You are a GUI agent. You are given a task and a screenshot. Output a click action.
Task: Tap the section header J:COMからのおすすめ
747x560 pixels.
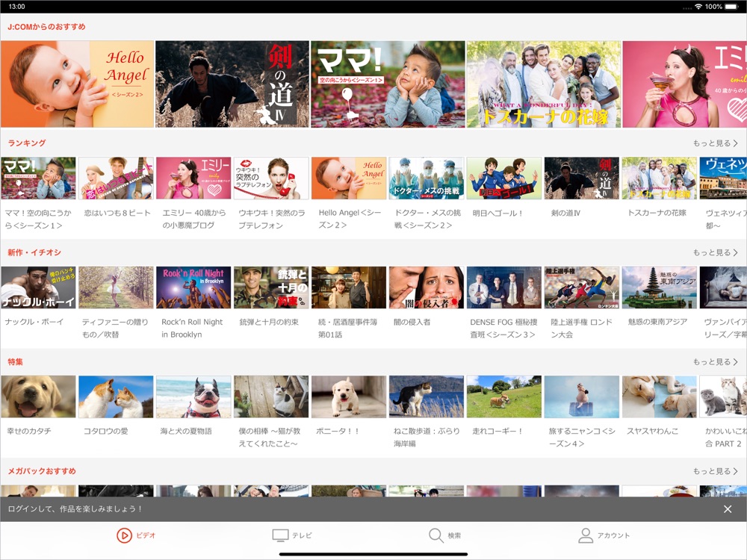(x=46, y=27)
